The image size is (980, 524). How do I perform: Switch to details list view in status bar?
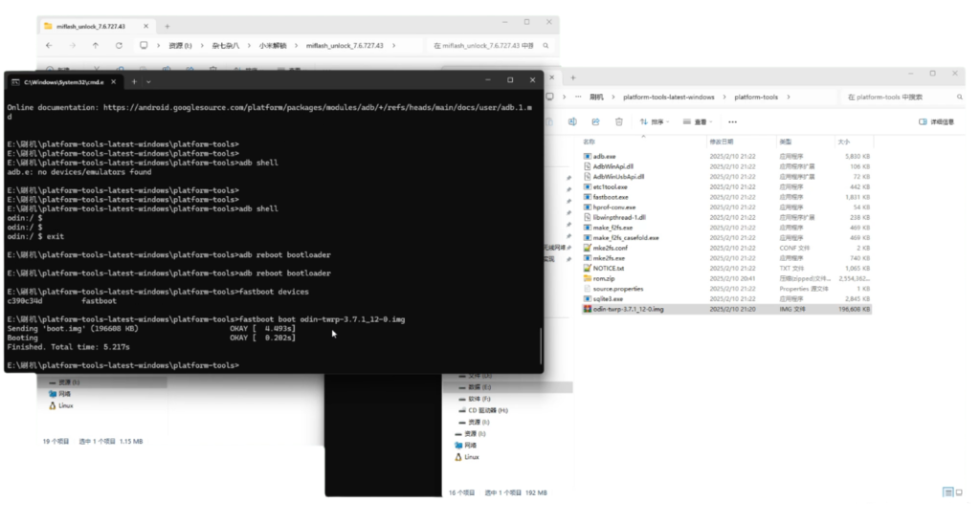[x=947, y=492]
